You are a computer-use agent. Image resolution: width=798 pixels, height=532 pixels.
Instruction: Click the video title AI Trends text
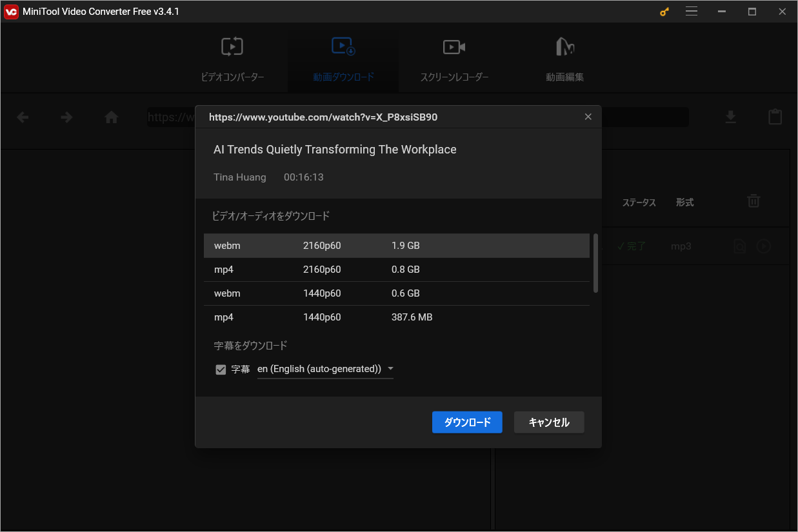tap(335, 150)
